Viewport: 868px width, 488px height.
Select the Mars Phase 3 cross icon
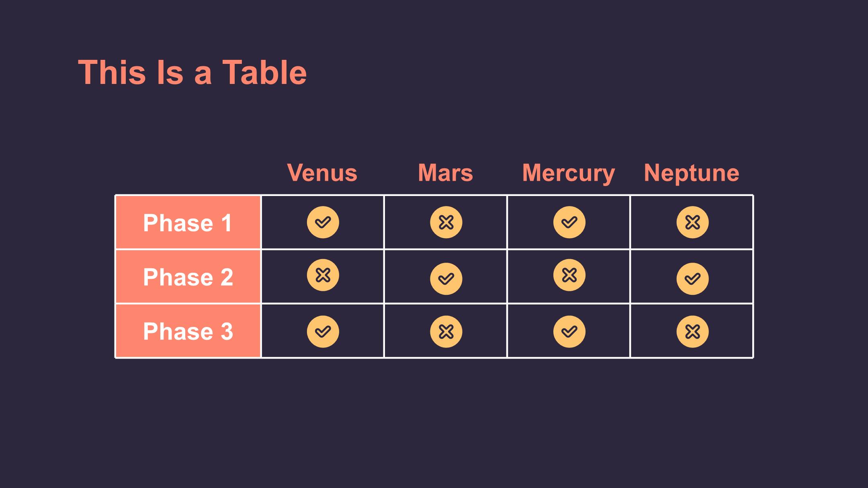coord(446,331)
